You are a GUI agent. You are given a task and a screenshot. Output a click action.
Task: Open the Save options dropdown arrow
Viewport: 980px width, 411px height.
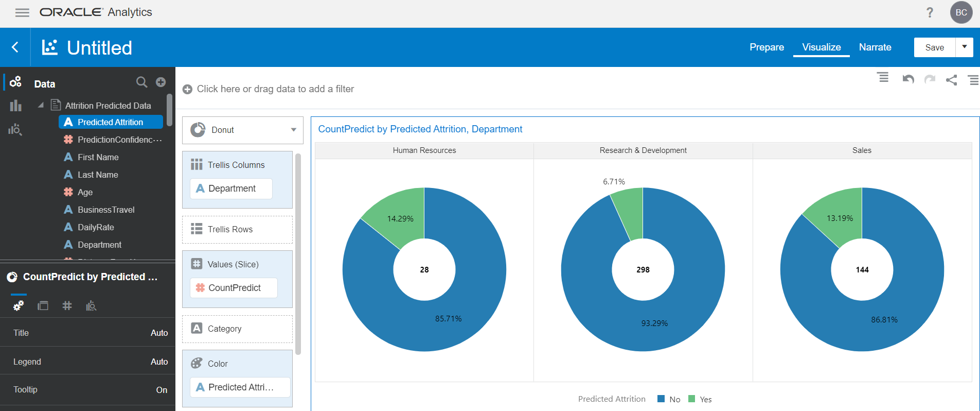[x=965, y=47]
